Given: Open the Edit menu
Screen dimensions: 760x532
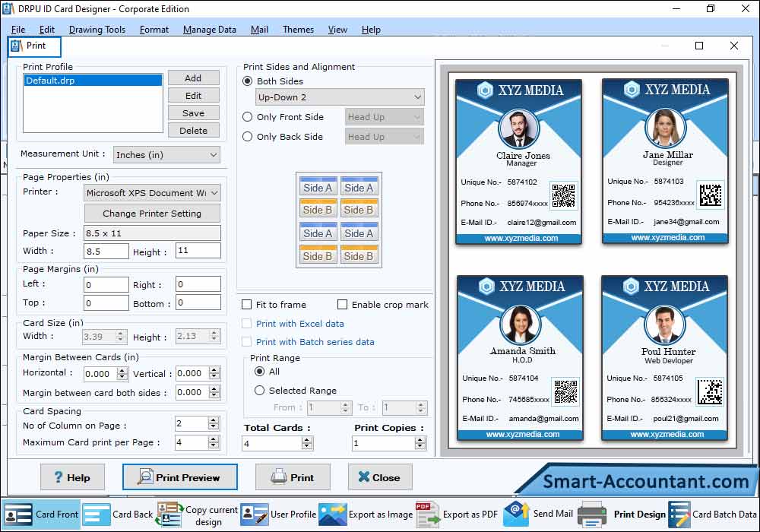Looking at the screenshot, I should pos(47,30).
